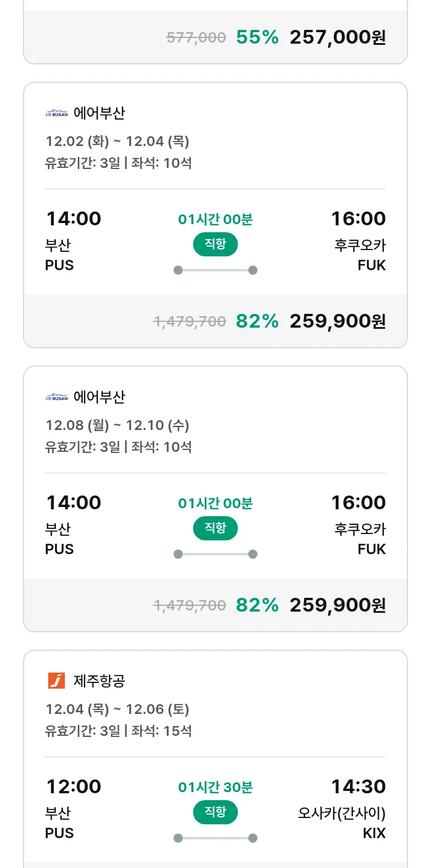
Task: Click the route line on the Osaka flight
Action: 215,838
